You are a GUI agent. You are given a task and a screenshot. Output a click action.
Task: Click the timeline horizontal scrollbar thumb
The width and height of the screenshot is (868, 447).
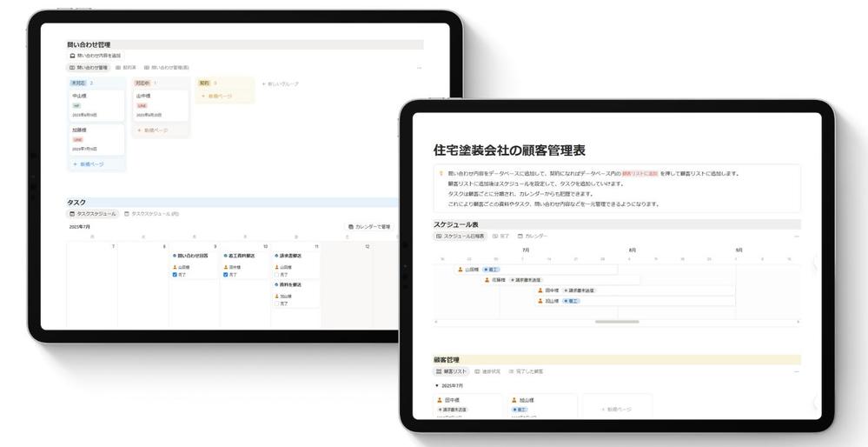[x=617, y=322]
